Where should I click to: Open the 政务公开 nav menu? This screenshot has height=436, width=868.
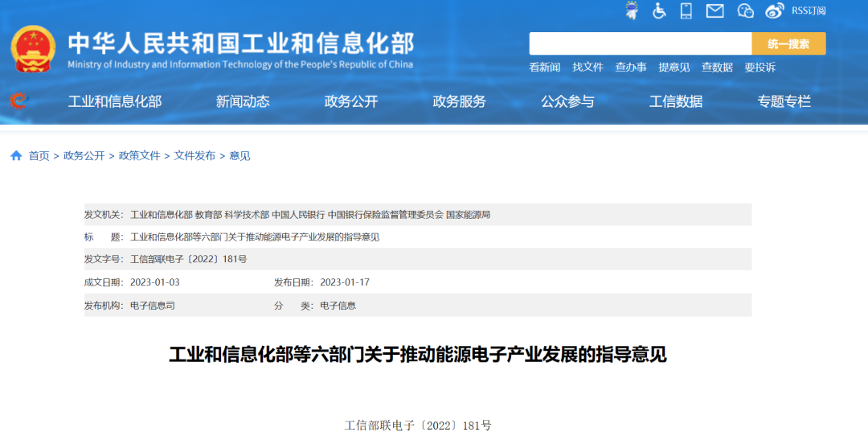(351, 101)
